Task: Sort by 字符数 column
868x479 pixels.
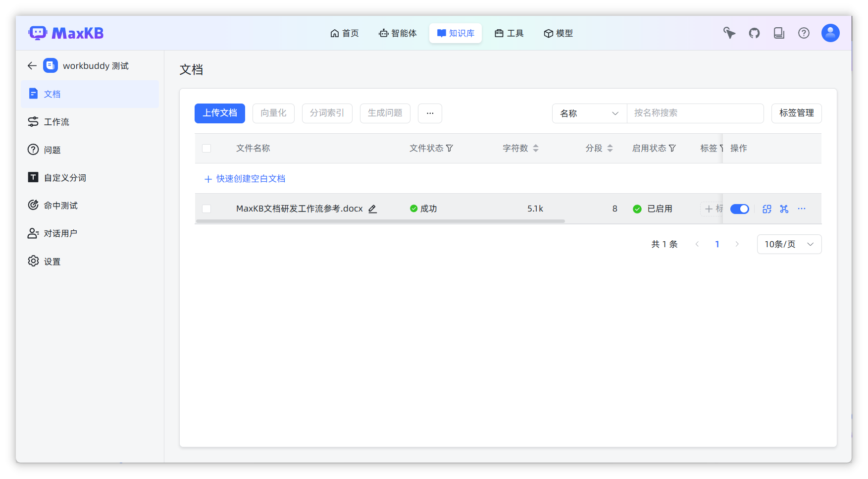Action: [536, 148]
